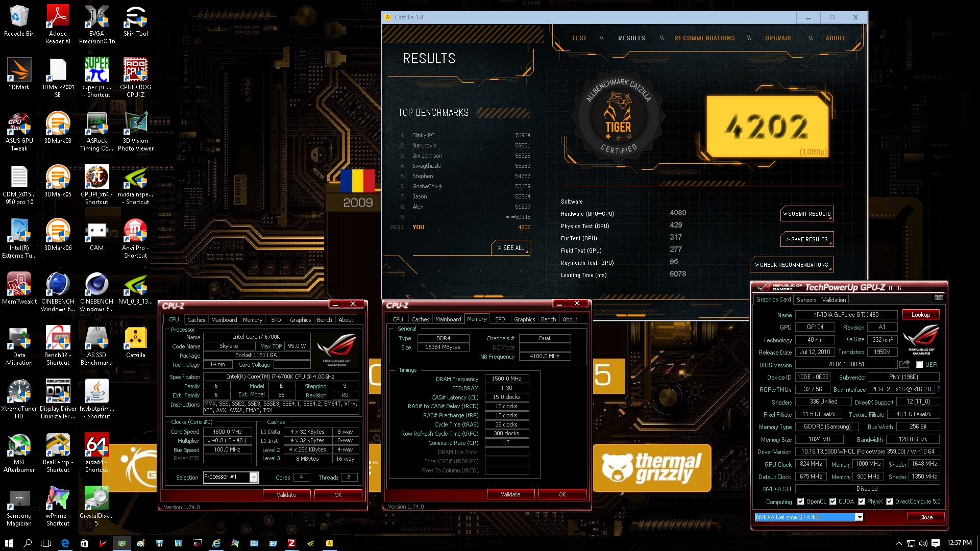The image size is (980, 551).
Task: Open EVGA PrecisionX 16 shortcut
Action: coord(97,24)
